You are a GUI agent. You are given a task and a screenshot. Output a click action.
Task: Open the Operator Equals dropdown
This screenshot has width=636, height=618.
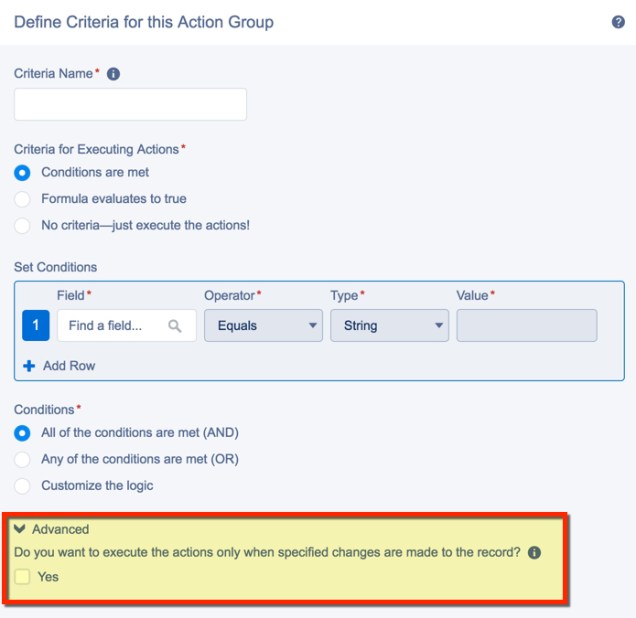263,326
